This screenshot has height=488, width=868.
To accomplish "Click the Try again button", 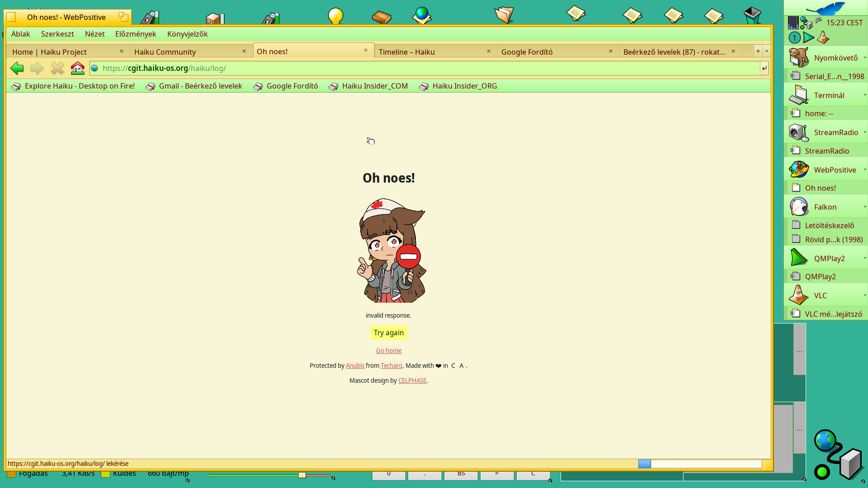I will [x=389, y=333].
